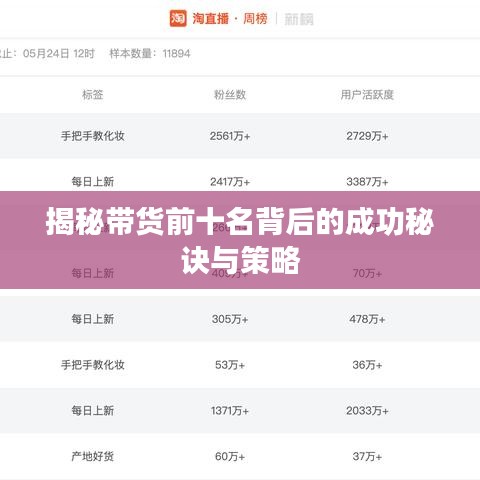Select the 2729万+ activity value
480x480 pixels.
(x=367, y=136)
